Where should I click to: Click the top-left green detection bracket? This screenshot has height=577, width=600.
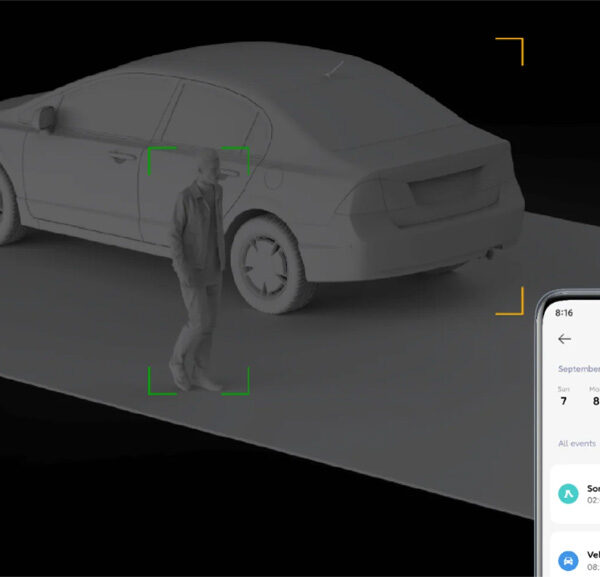coord(155,154)
